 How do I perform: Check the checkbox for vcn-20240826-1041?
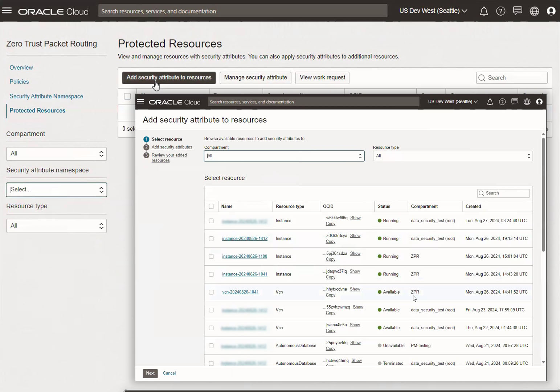(x=211, y=292)
